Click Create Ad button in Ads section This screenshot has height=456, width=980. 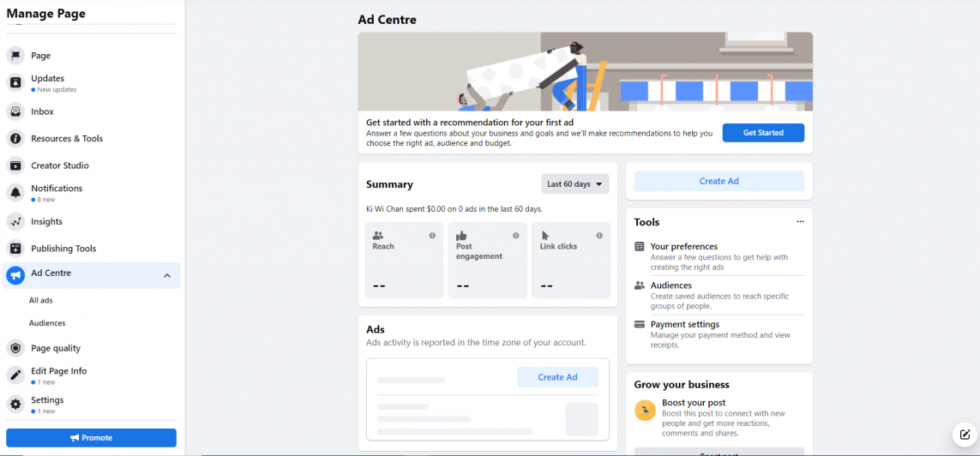(x=557, y=377)
